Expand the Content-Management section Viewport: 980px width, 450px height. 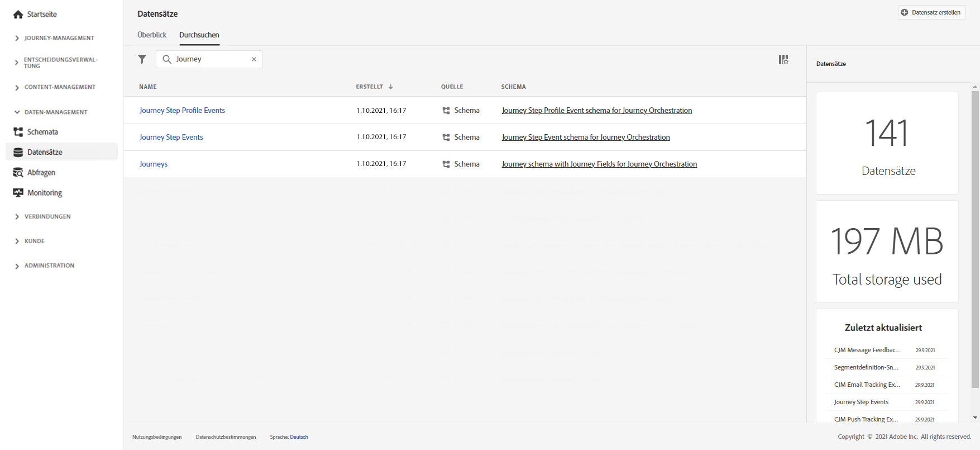(x=17, y=87)
